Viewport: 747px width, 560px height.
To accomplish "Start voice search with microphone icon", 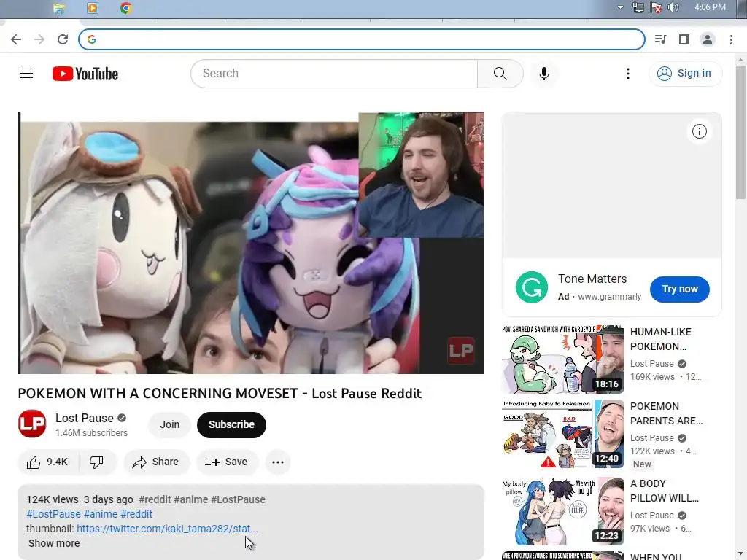I will coord(544,74).
